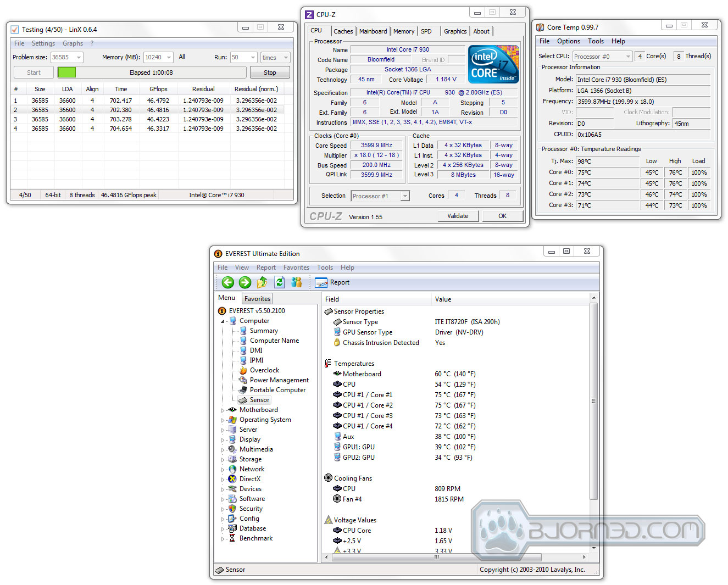
Task: Click EVEREST green Back arrow toolbar icon
Action: [228, 282]
